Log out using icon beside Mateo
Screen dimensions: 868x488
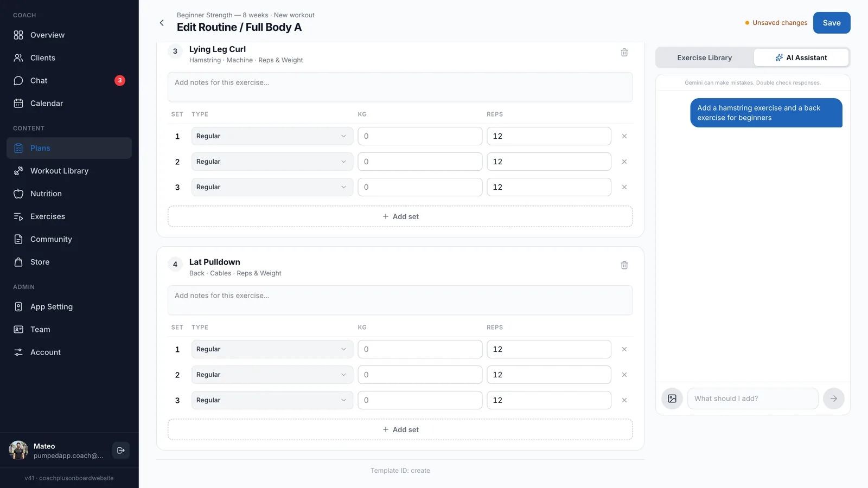pos(121,450)
